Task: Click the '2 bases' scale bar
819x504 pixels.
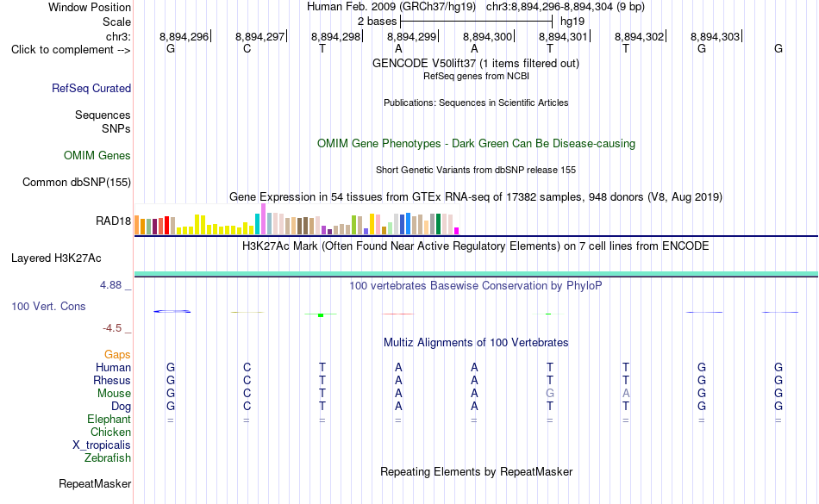Action: tap(476, 22)
